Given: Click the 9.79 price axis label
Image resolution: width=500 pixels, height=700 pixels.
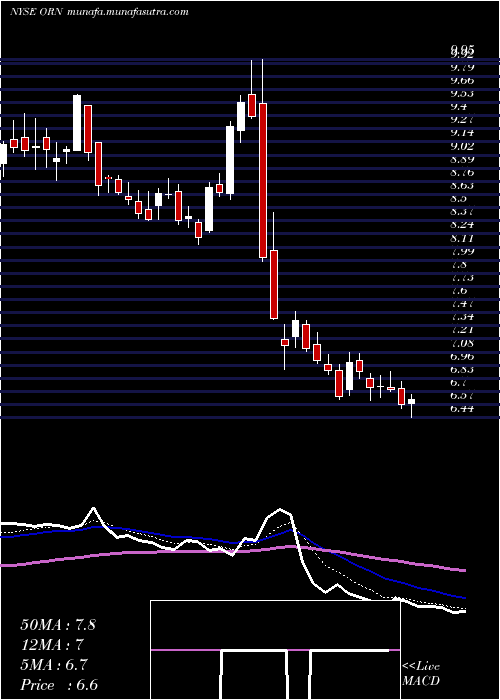Looking at the screenshot, I should [x=462, y=68].
